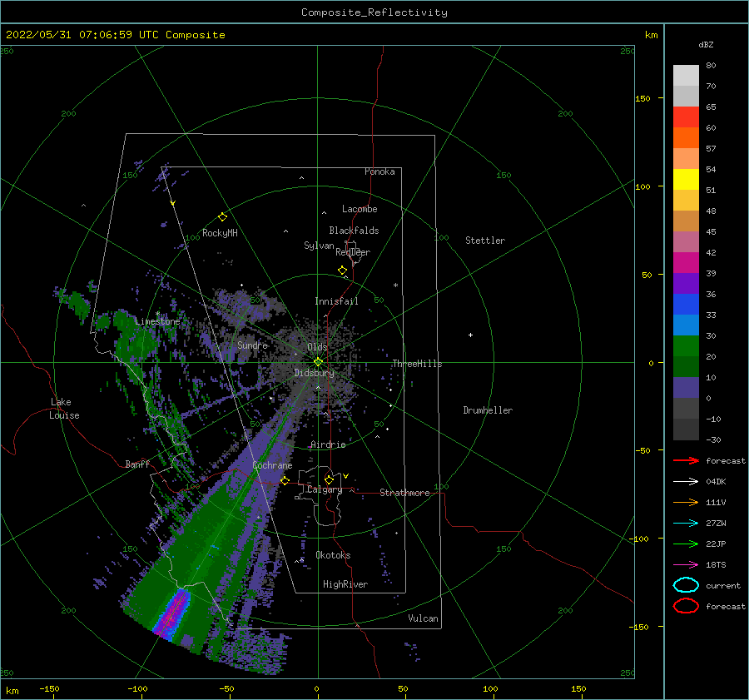Click the Calgary label
The image size is (749, 700).
tap(325, 489)
